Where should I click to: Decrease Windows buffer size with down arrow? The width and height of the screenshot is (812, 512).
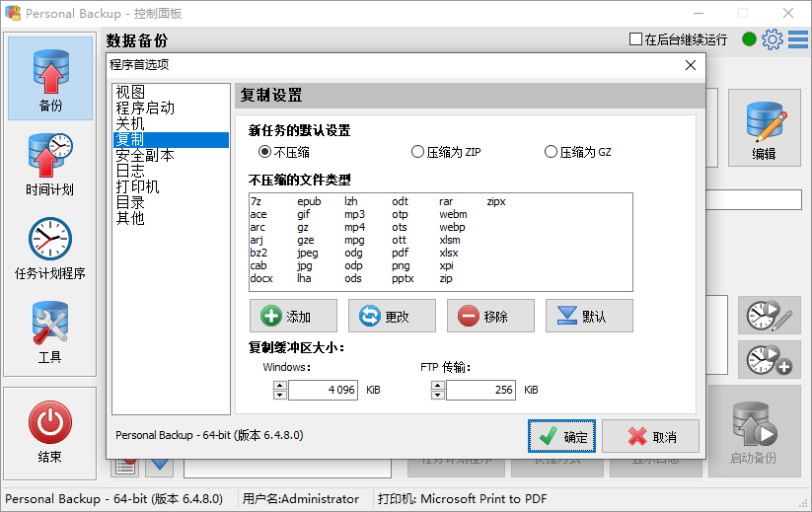[x=279, y=395]
